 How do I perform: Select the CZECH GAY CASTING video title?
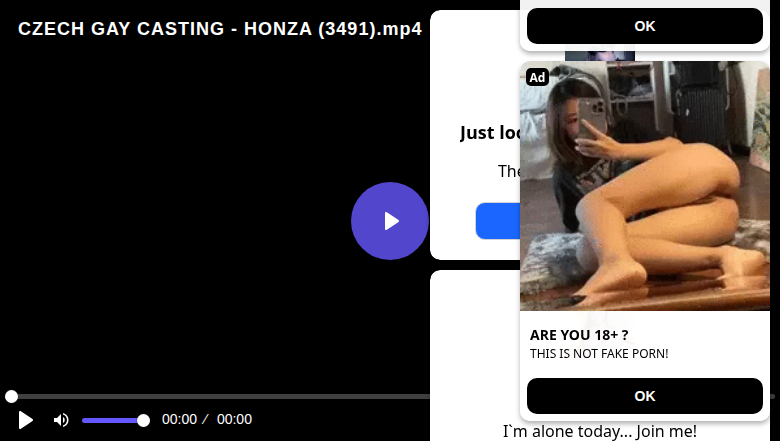click(x=220, y=29)
